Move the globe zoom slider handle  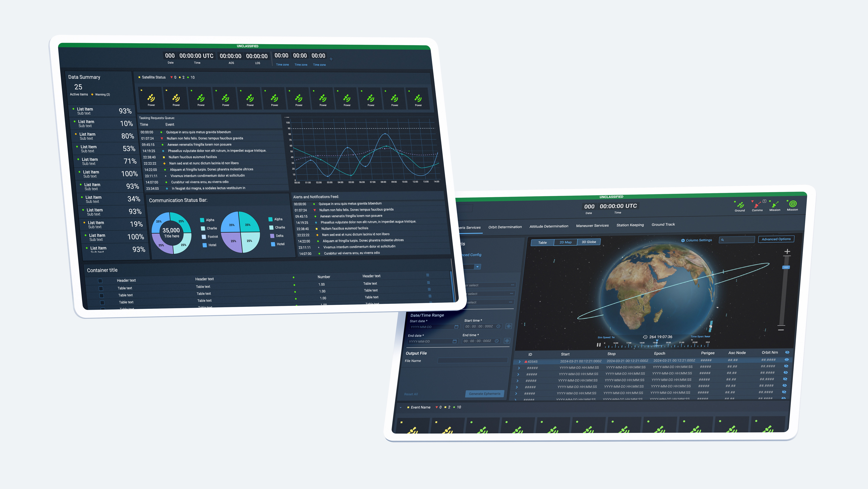tap(786, 267)
